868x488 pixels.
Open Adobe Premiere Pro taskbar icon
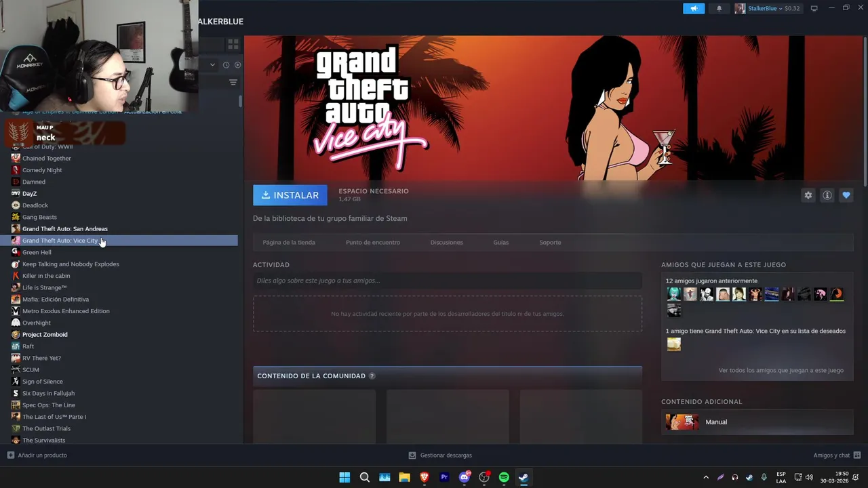point(444,477)
